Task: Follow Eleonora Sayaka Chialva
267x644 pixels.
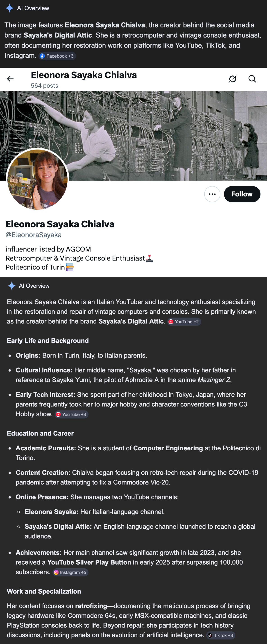Action: pos(242,194)
